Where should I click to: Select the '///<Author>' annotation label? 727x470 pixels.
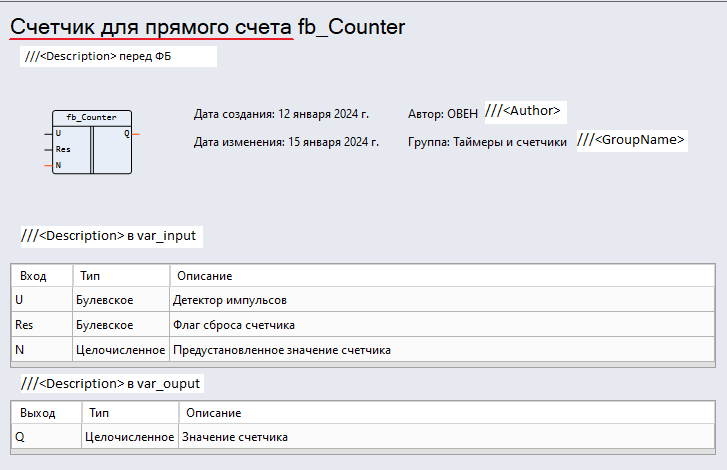tap(526, 111)
